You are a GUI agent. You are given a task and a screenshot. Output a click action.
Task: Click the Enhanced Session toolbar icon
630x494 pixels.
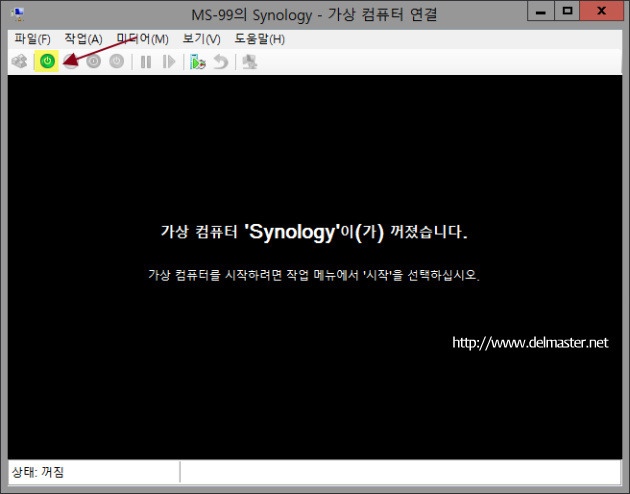250,62
